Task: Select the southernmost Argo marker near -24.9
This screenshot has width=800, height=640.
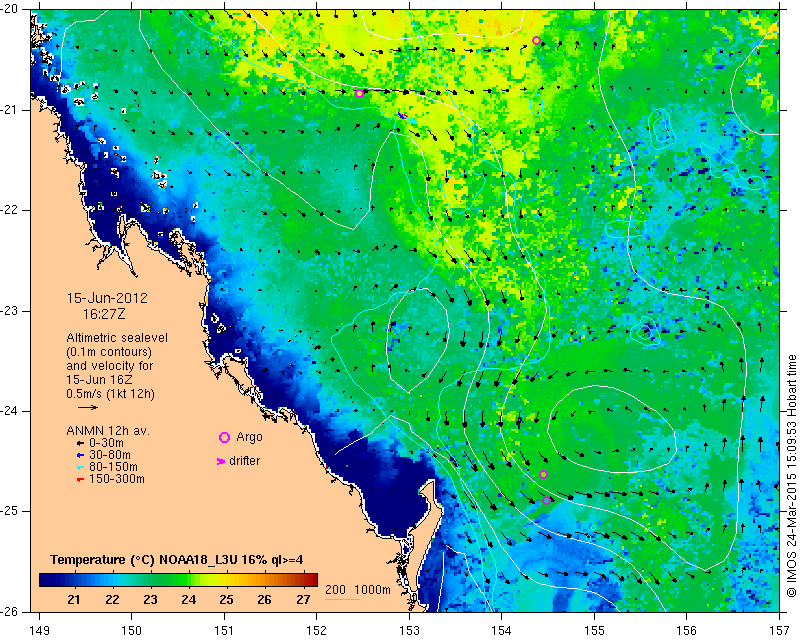Action: coord(546,501)
